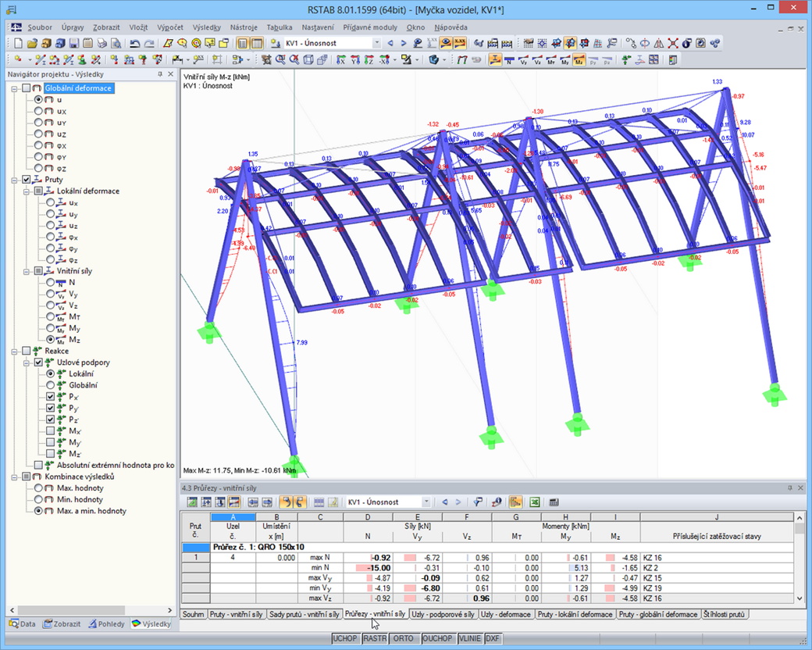Image resolution: width=812 pixels, height=650 pixels.
Task: Select Max. hodnoty radio button
Action: [x=38, y=487]
